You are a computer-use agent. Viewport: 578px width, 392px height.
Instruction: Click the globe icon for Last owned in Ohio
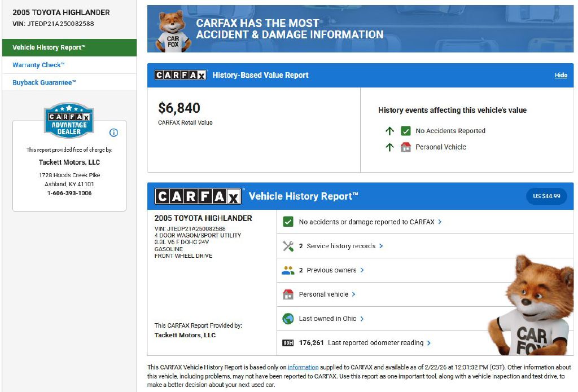click(x=288, y=319)
